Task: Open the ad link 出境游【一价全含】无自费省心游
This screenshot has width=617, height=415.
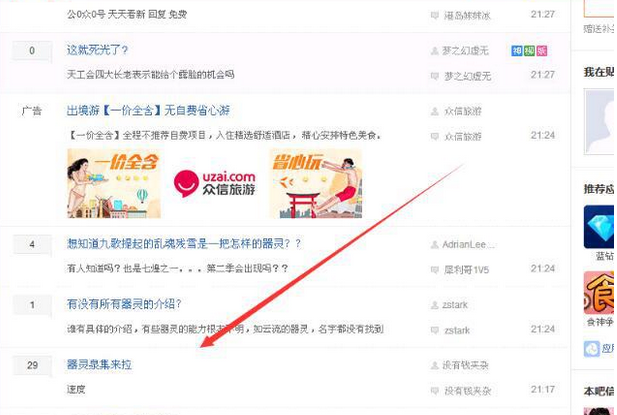Action: coord(148,111)
